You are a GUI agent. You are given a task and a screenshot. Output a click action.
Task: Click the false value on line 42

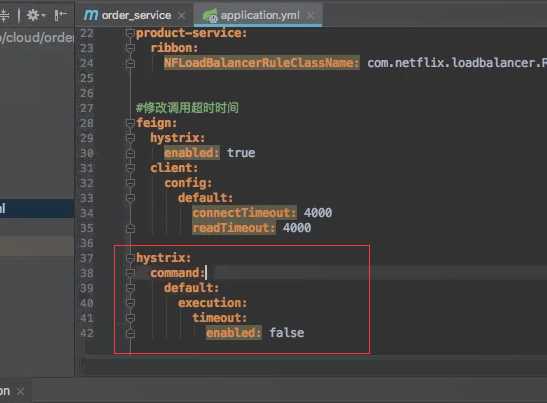[x=287, y=333]
